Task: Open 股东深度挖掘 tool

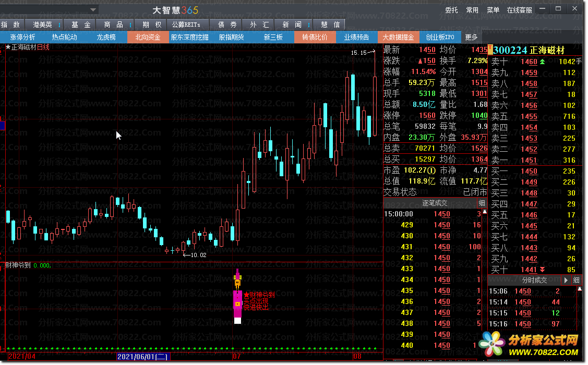Action: [x=190, y=37]
